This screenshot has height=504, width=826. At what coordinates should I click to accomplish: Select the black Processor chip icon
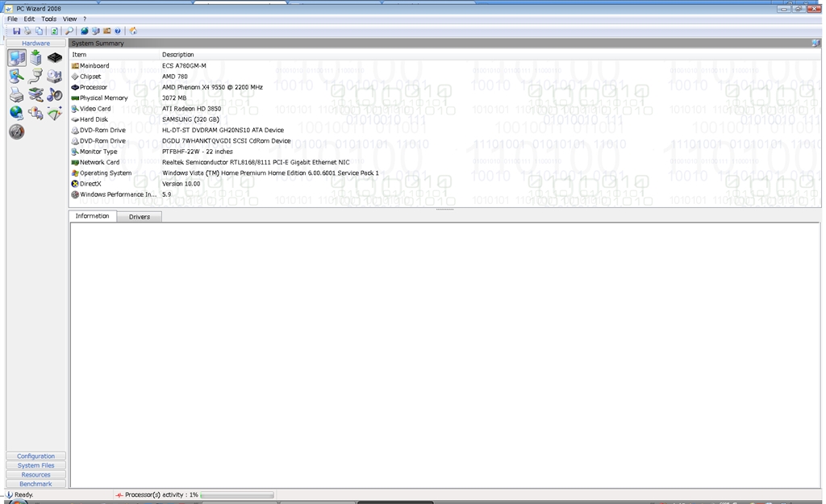click(54, 58)
